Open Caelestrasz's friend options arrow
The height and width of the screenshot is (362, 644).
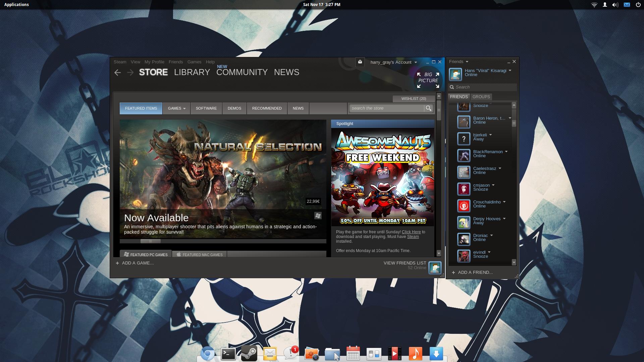tap(500, 168)
